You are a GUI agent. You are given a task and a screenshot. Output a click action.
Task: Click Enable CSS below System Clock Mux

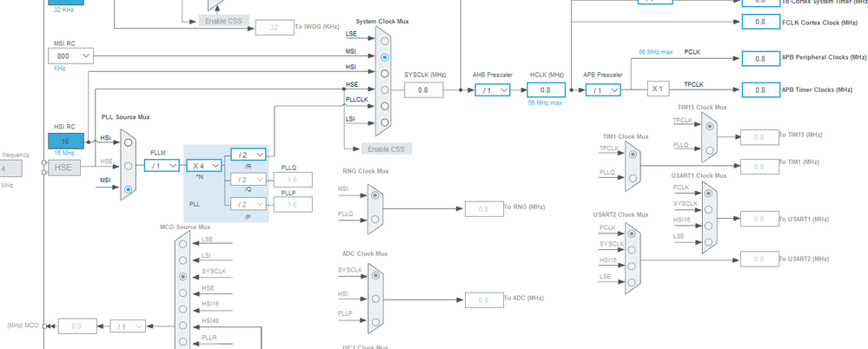[387, 148]
